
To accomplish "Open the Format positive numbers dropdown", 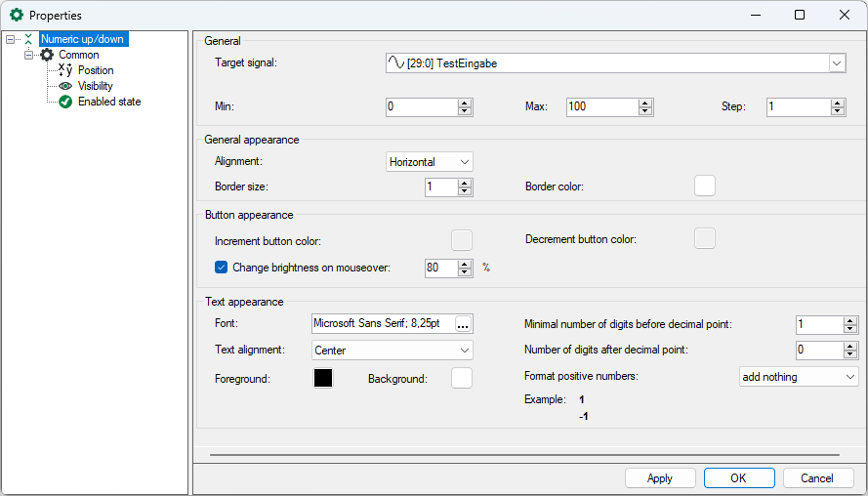I will [x=849, y=377].
